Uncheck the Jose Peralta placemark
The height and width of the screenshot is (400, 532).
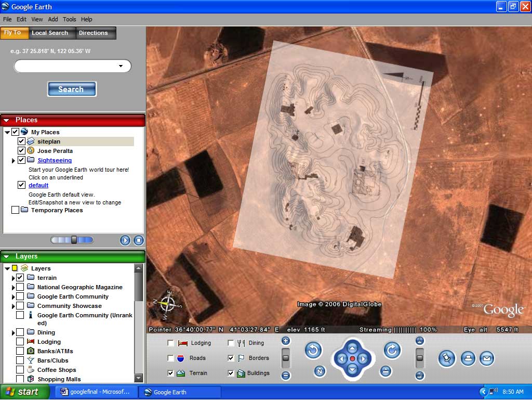click(21, 150)
